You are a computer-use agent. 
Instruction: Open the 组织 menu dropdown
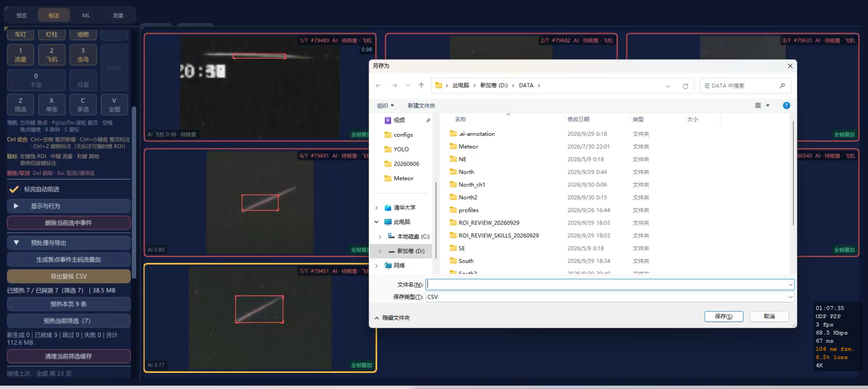(385, 106)
